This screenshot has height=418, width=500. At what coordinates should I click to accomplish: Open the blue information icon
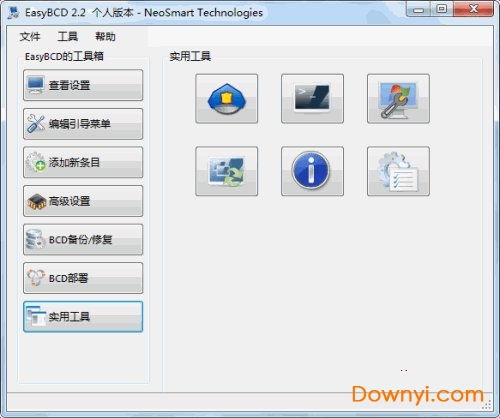pos(312,171)
